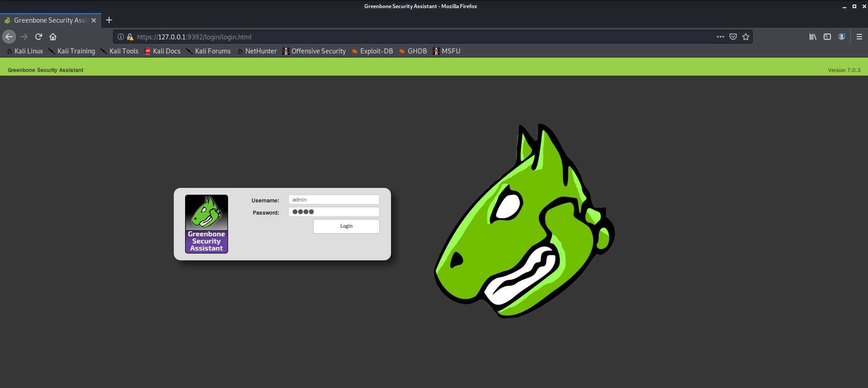Open the Kali Docs bookmark
Image resolution: width=868 pixels, height=388 pixels.
pos(162,51)
